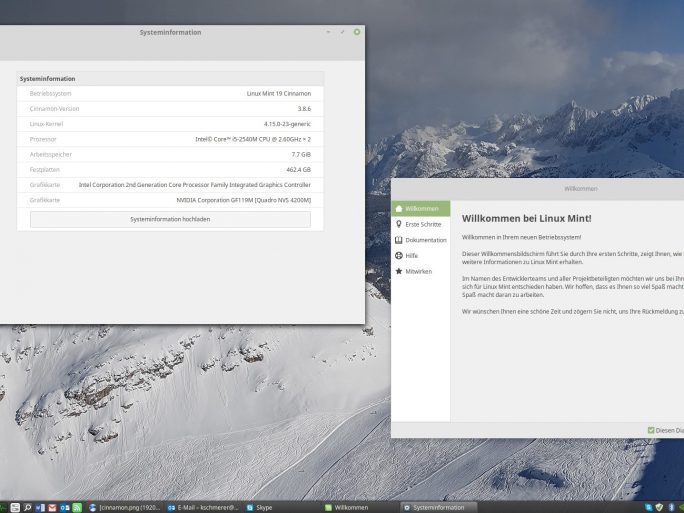Click the Cinnamon-Version value 3.8.6
This screenshot has height=513, width=684.
tap(304, 109)
